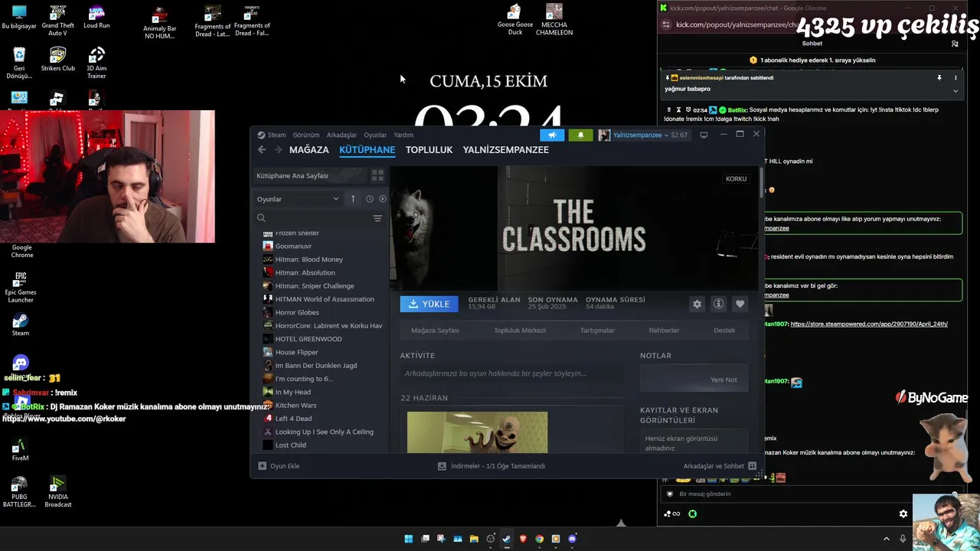Switch to the TOPLULUK tab
The image size is (980, 551).
(x=429, y=150)
